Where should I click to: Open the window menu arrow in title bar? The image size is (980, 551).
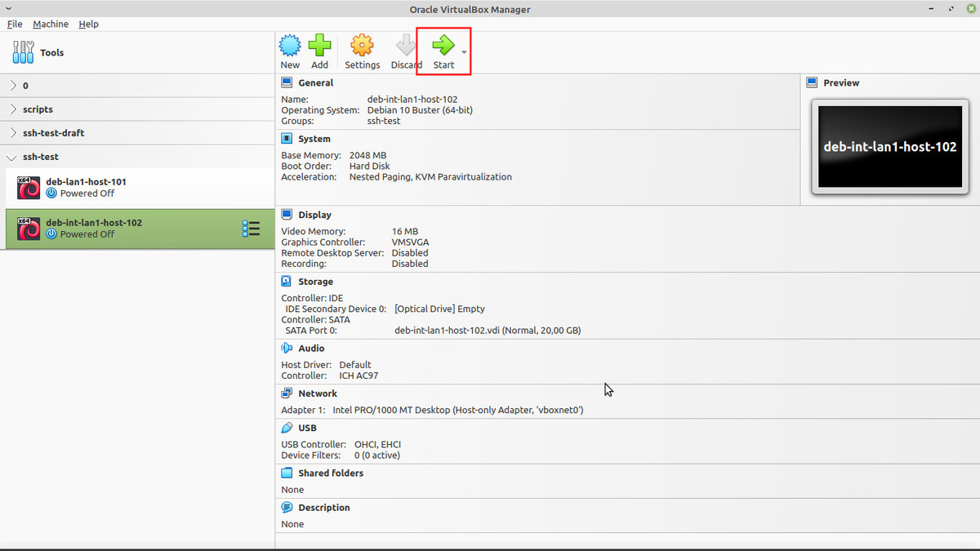pos(8,8)
